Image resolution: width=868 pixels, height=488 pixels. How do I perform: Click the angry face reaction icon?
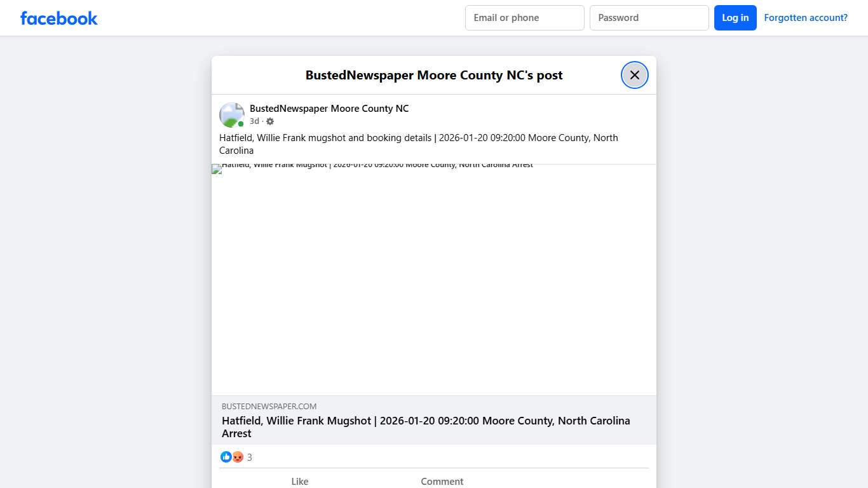(x=237, y=457)
